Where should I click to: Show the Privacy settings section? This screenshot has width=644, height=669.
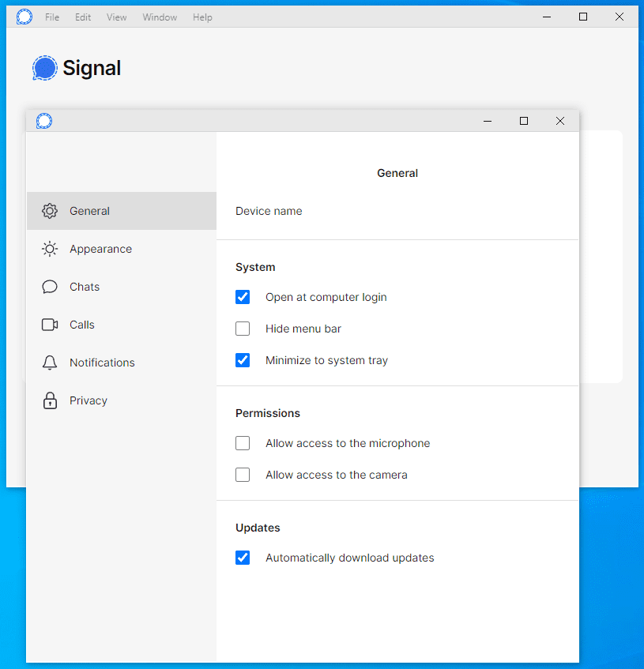coord(122,400)
